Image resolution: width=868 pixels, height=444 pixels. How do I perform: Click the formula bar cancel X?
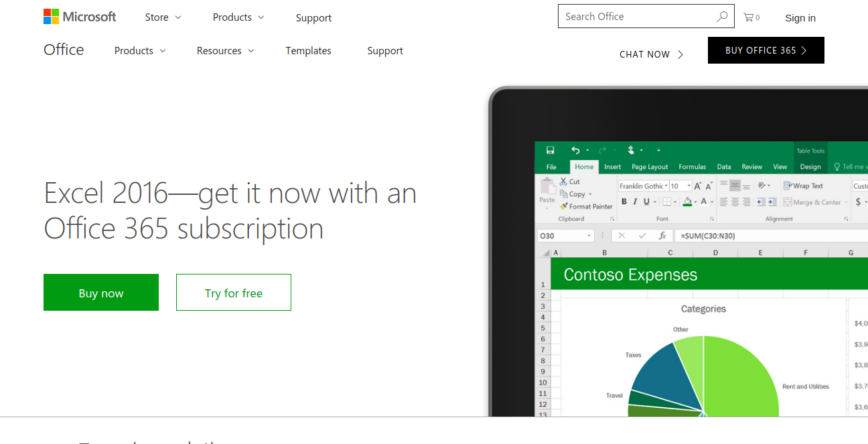coord(622,236)
